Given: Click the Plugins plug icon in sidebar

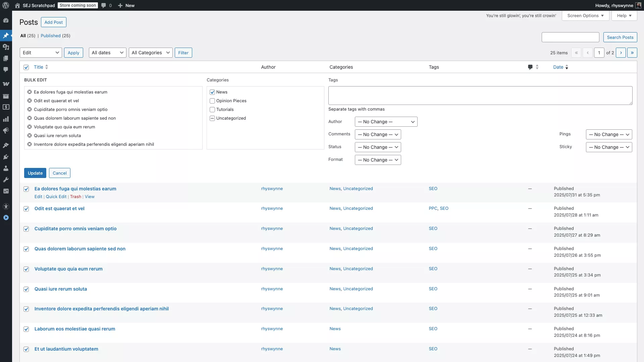Looking at the screenshot, I should coord(6,157).
